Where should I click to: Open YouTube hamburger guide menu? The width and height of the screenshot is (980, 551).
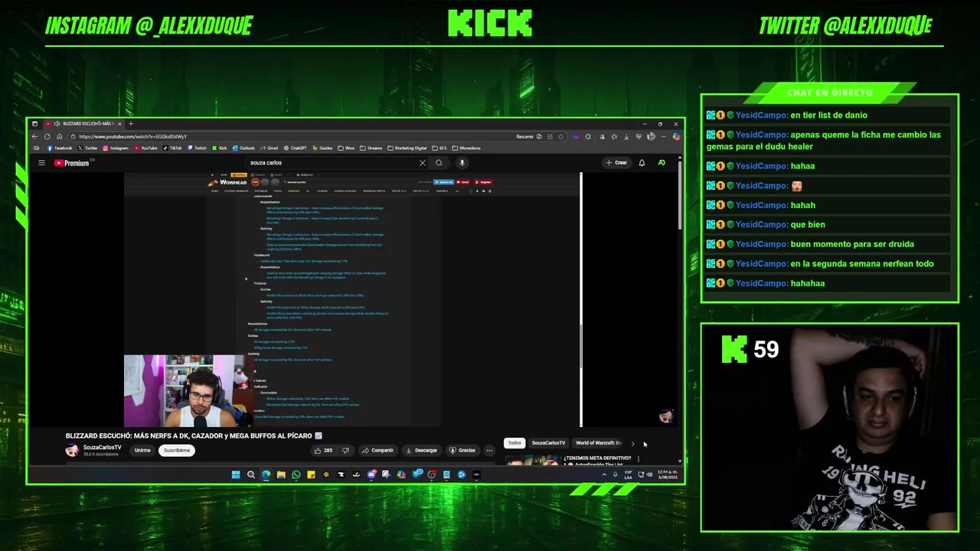click(41, 162)
